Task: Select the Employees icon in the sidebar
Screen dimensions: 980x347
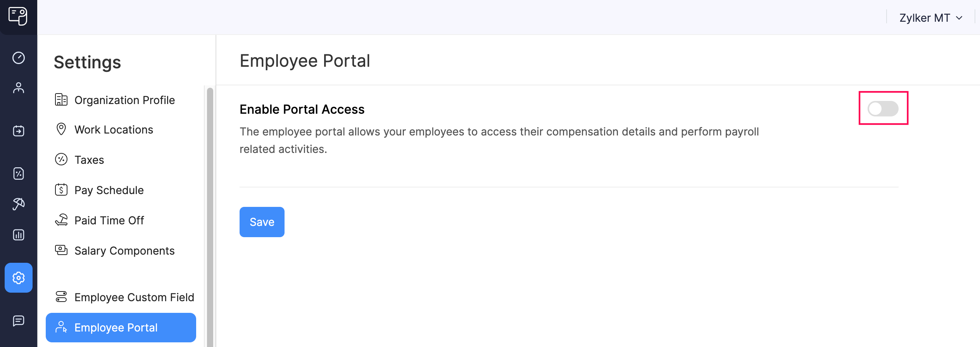Action: tap(18, 88)
